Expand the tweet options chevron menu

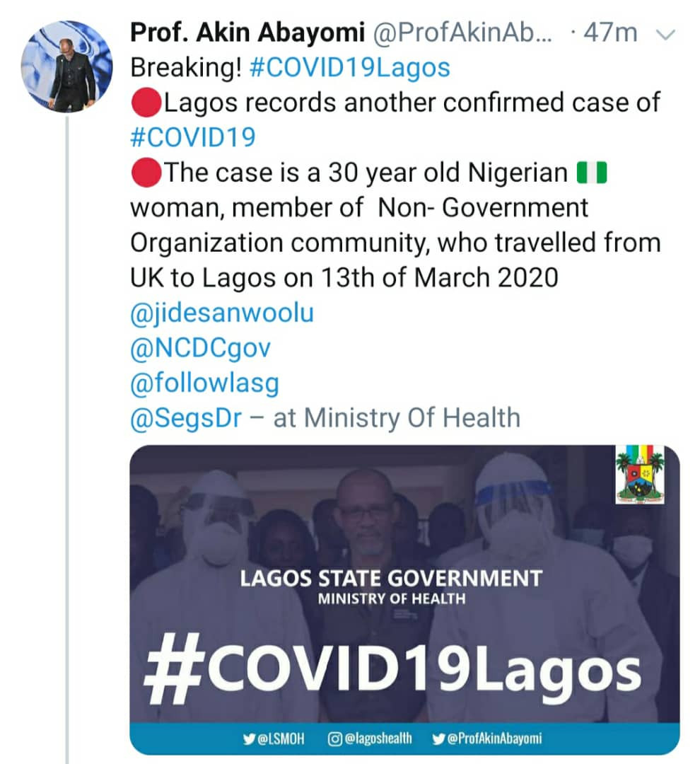coord(665,34)
